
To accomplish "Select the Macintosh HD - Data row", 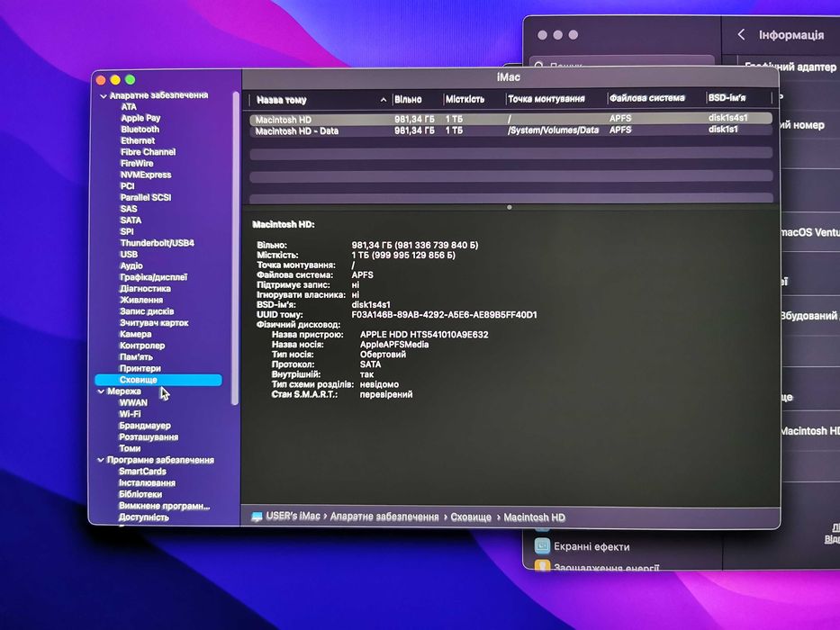I will tap(510, 130).
